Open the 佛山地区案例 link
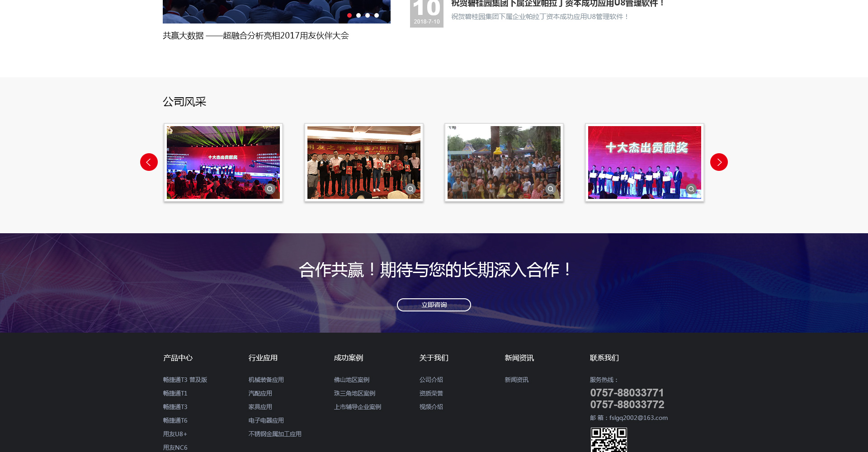The image size is (868, 452). coord(351,380)
